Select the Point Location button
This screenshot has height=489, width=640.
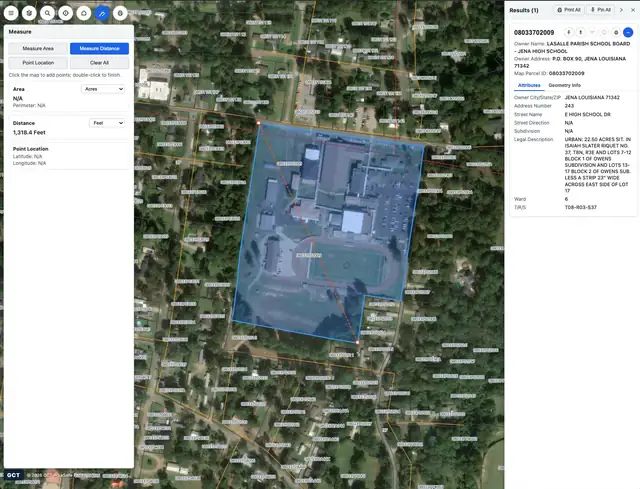(38, 63)
